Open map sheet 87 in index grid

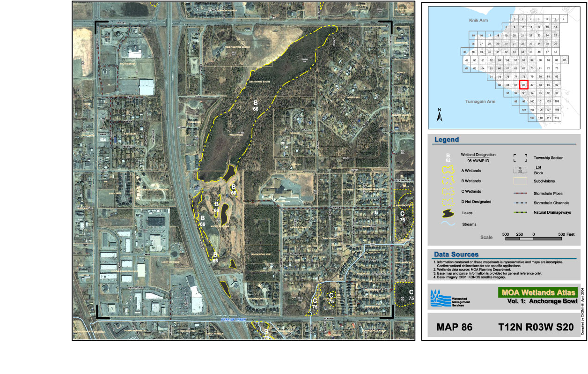tap(532, 85)
